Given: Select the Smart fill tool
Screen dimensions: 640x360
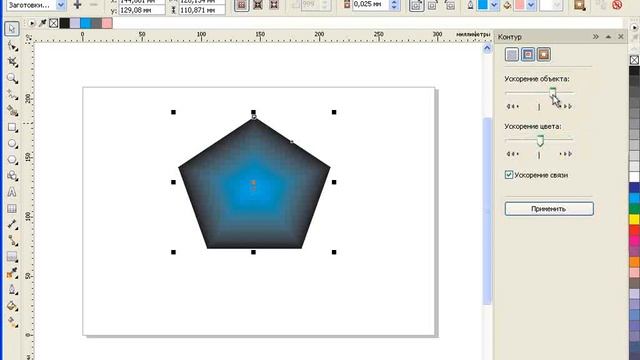Looking at the screenshot, I should click(12, 111).
